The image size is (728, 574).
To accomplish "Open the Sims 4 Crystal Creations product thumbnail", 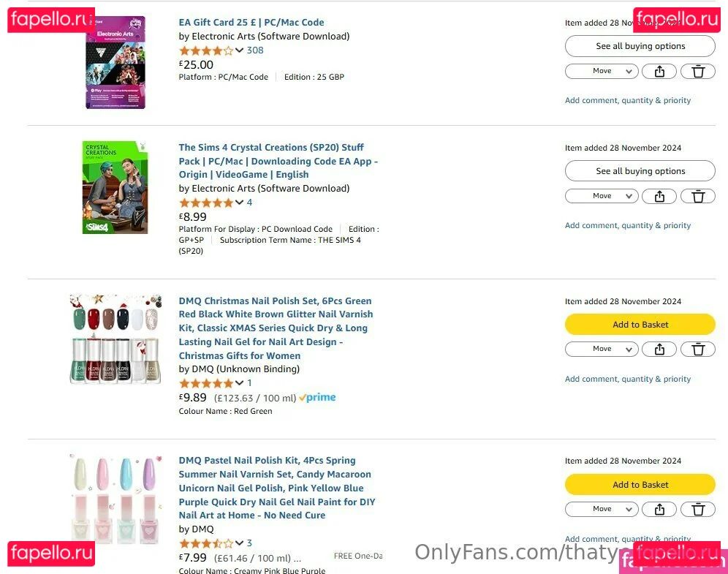I will (x=115, y=188).
